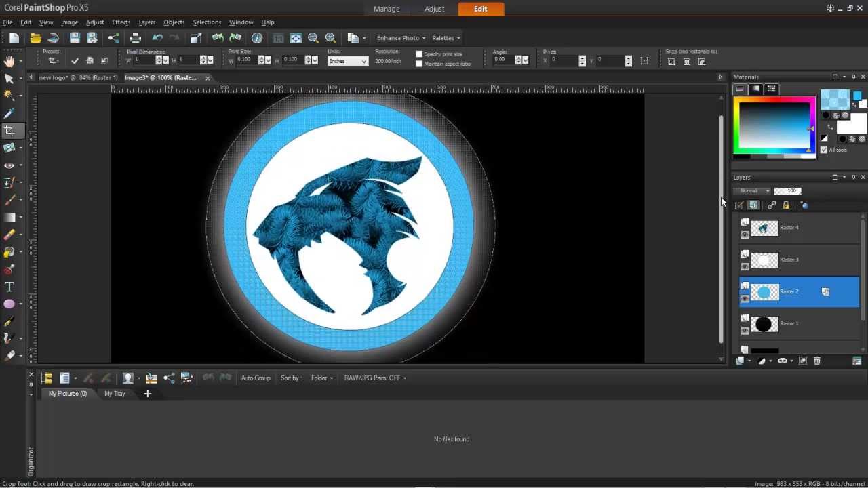Open the Layers menu
The height and width of the screenshot is (488, 868).
pos(147,22)
